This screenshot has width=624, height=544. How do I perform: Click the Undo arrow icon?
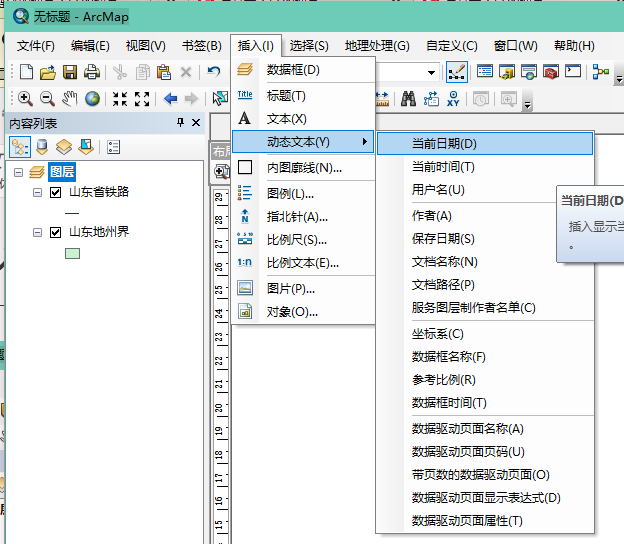click(x=214, y=72)
